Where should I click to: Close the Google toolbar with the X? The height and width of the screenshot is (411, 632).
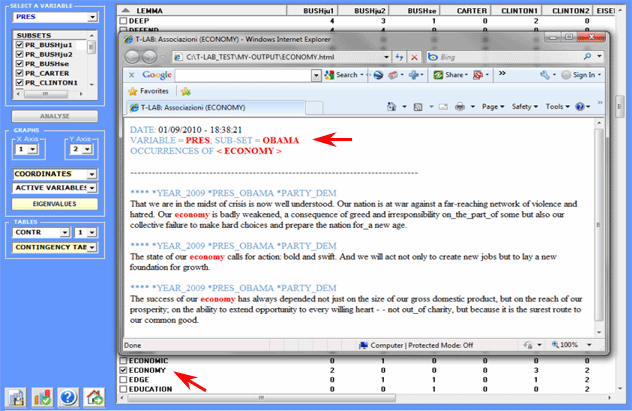(x=131, y=75)
